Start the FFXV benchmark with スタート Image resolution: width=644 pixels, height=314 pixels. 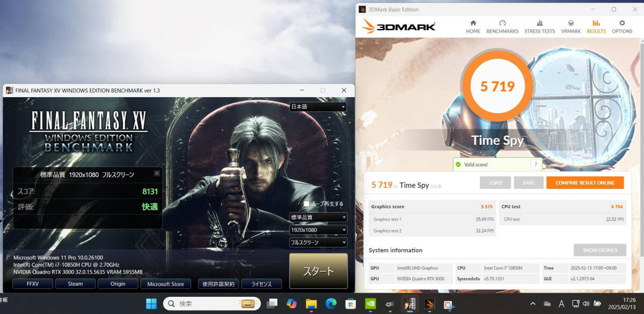click(x=318, y=271)
